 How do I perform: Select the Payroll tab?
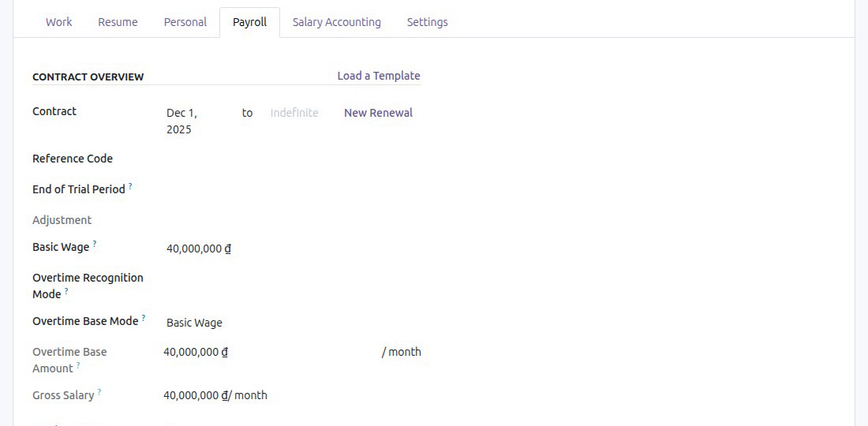coord(249,22)
